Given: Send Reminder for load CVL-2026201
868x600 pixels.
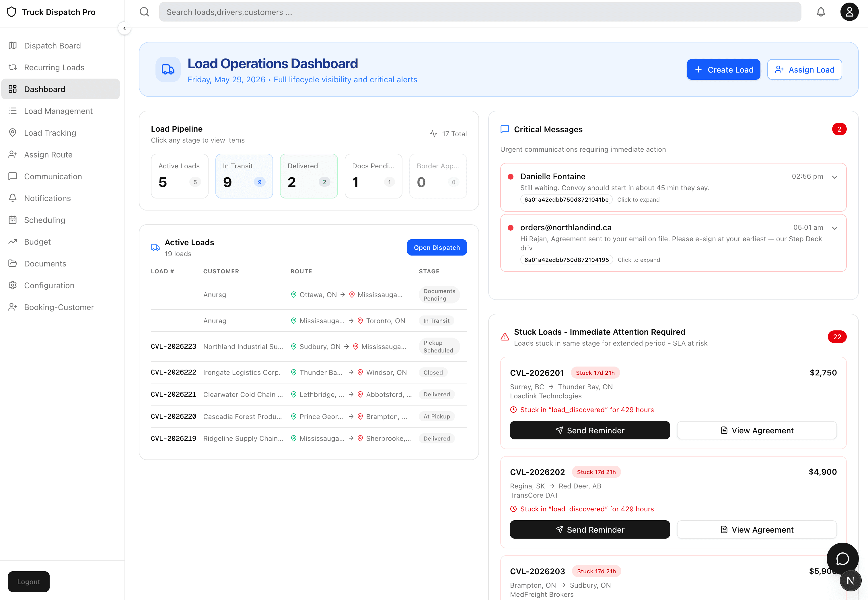Looking at the screenshot, I should click(589, 430).
